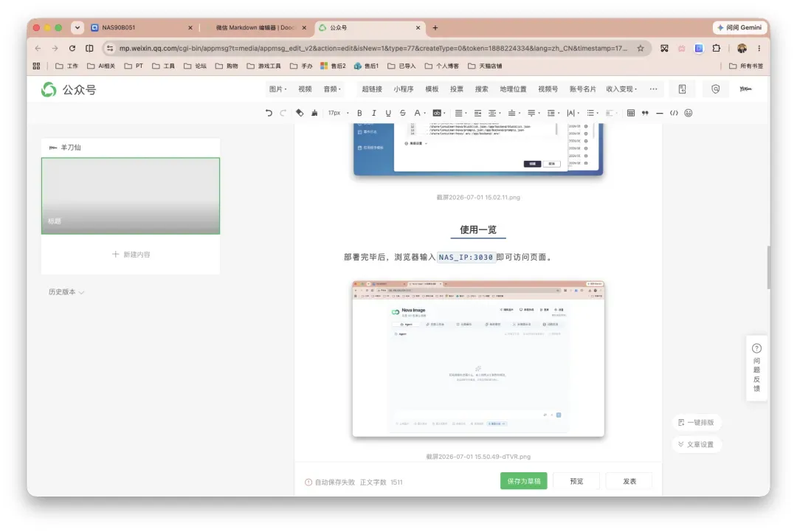797x532 pixels.
Task: Click the 预览 preview button
Action: point(576,481)
